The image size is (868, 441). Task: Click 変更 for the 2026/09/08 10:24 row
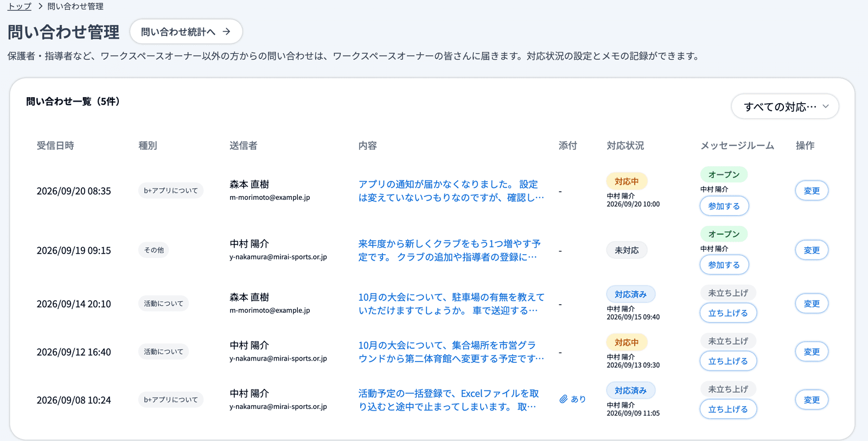click(x=812, y=400)
